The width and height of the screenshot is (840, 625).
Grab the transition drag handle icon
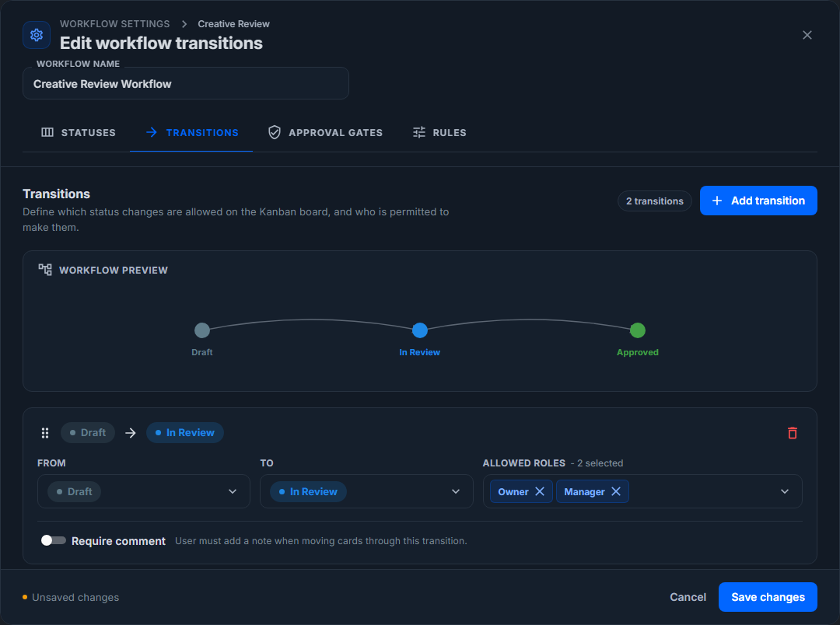pos(45,433)
